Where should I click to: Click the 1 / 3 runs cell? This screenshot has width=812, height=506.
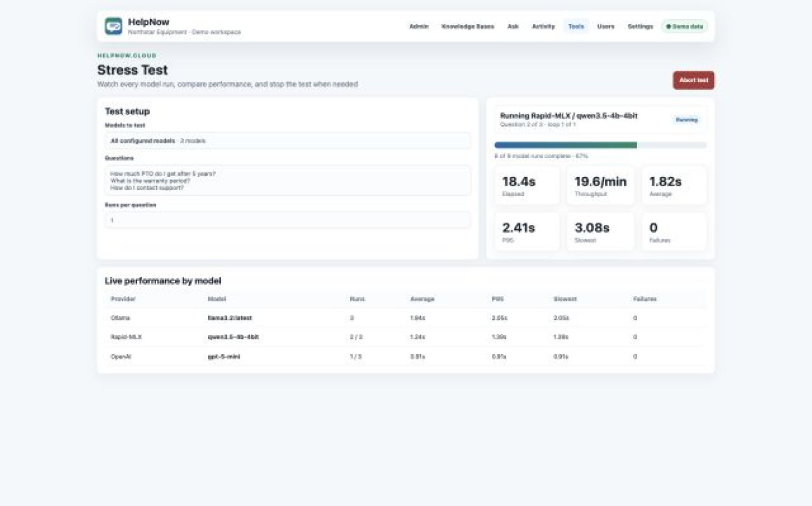(356, 357)
